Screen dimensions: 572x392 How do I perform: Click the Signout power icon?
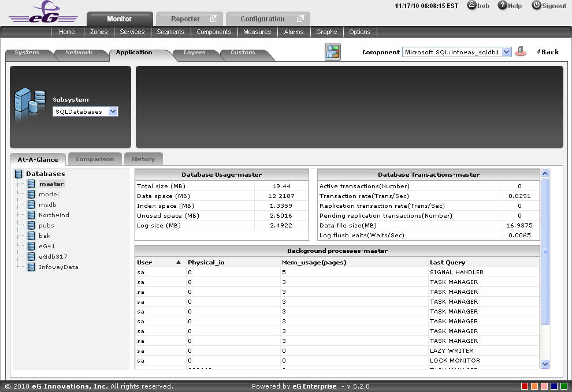pyautogui.click(x=536, y=5)
